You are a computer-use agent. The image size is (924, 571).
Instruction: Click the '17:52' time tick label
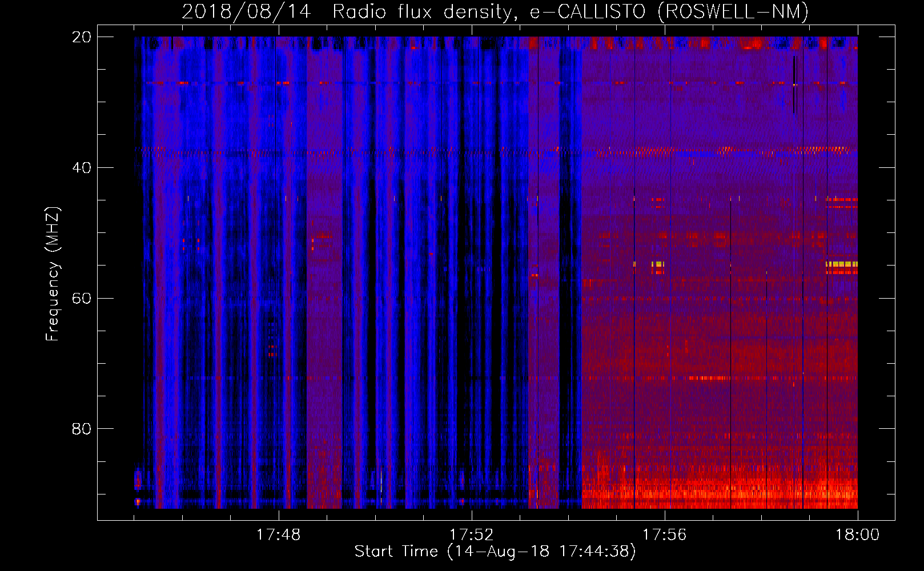tap(471, 535)
